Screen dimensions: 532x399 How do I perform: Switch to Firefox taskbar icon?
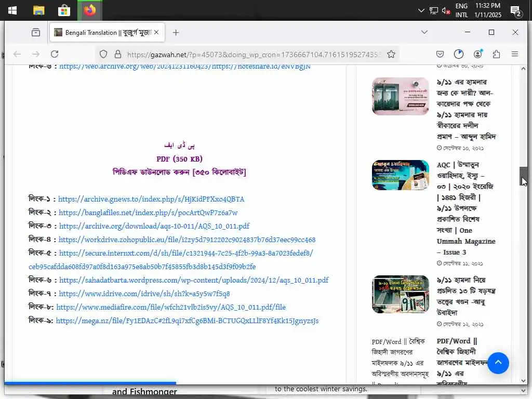click(x=90, y=10)
